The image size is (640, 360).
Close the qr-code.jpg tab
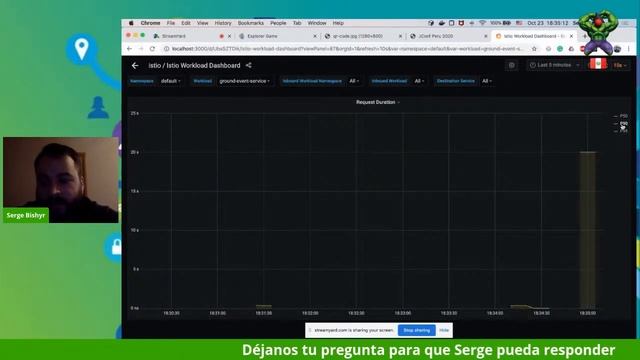400,36
